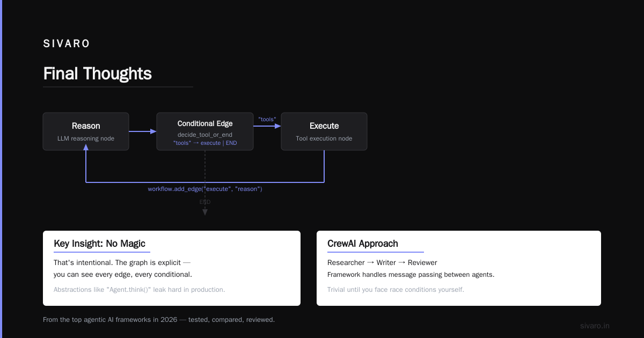
Task: Click the race conditions footnote text
Action: [x=396, y=290]
